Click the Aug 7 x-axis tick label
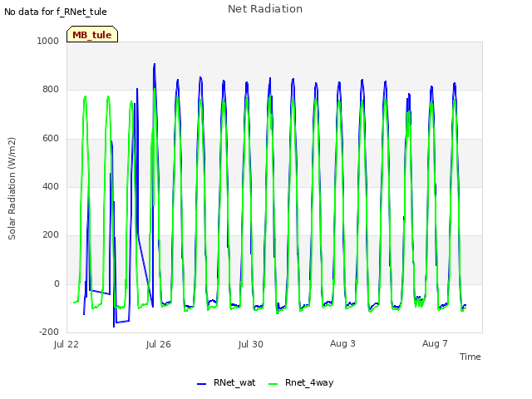The image size is (532, 399). tap(435, 343)
